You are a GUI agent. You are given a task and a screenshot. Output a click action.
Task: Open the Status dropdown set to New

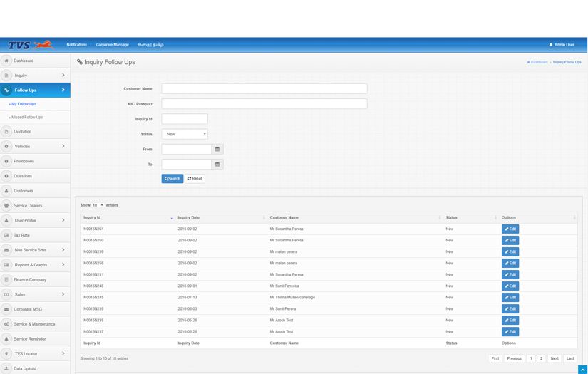tap(185, 134)
